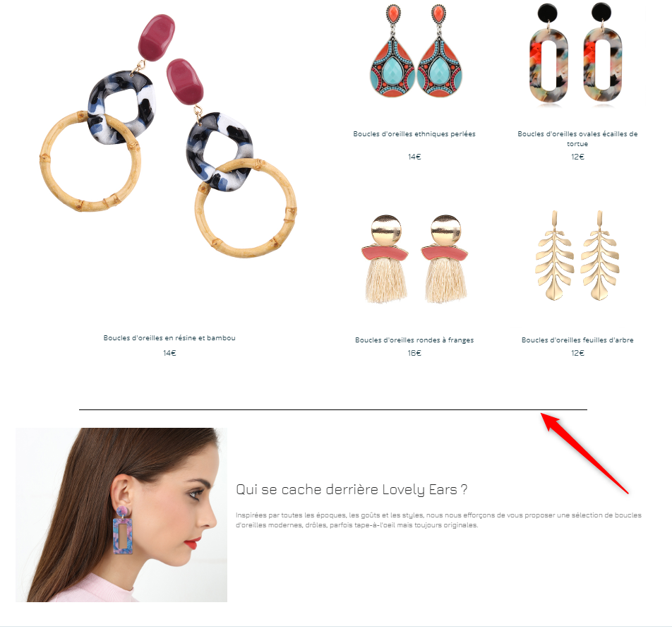The image size is (672, 629).
Task: Select the oval tortoiseshell earrings image
Action: pos(577,54)
